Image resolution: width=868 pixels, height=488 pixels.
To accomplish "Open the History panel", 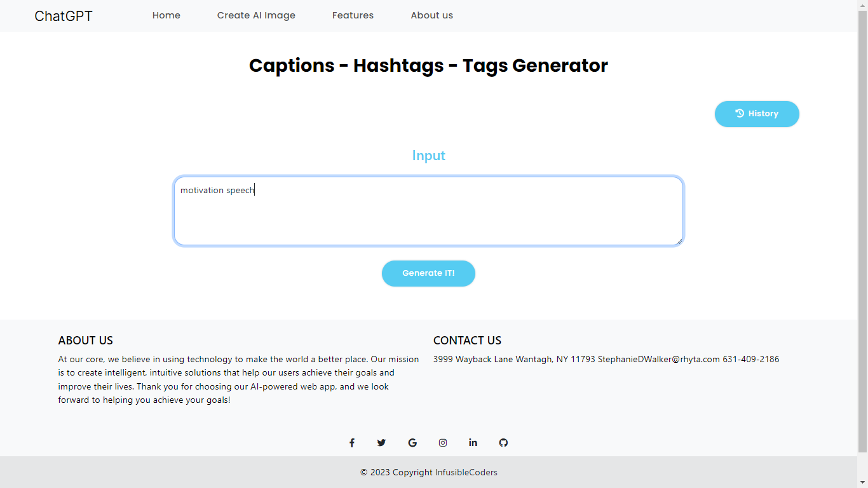I will pos(757,114).
